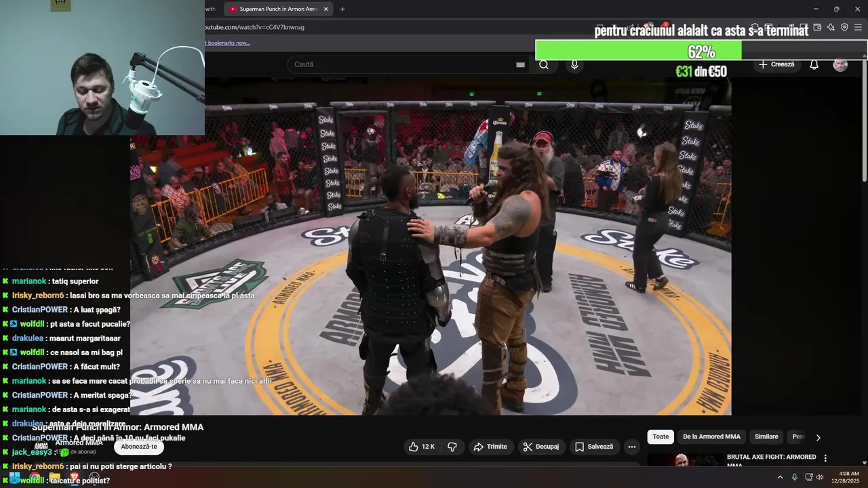The height and width of the screenshot is (488, 868).
Task: Open the browser hamburger menu
Action: click(858, 27)
